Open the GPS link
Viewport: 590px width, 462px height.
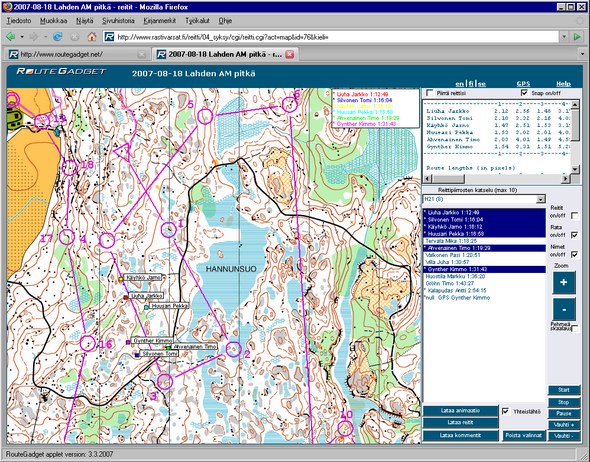tap(523, 84)
